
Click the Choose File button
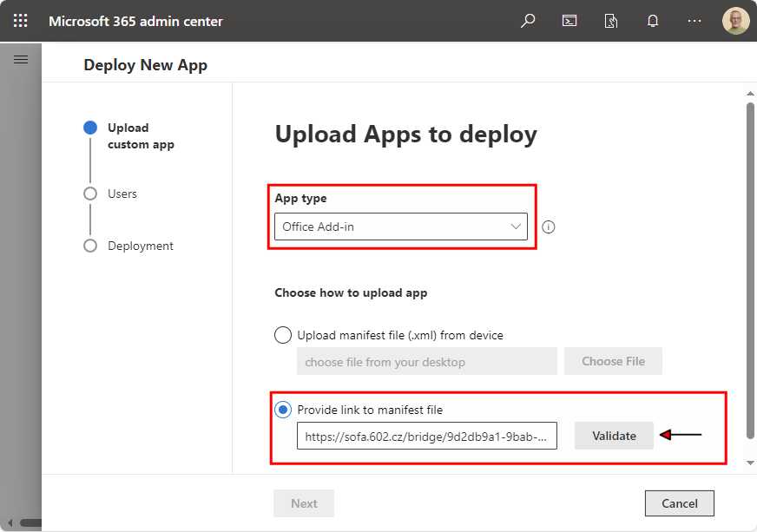pos(613,361)
